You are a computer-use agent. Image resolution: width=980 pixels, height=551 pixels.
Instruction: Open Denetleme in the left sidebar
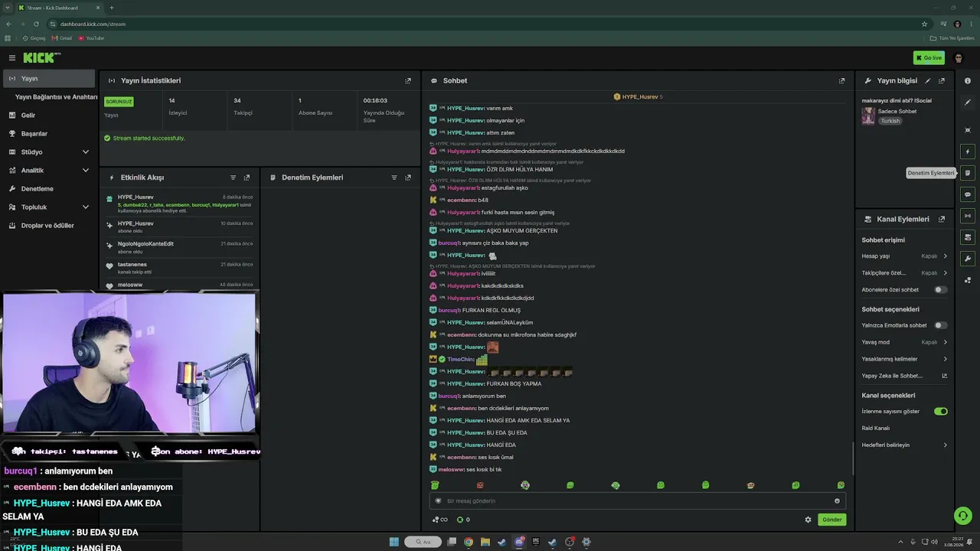(48, 188)
